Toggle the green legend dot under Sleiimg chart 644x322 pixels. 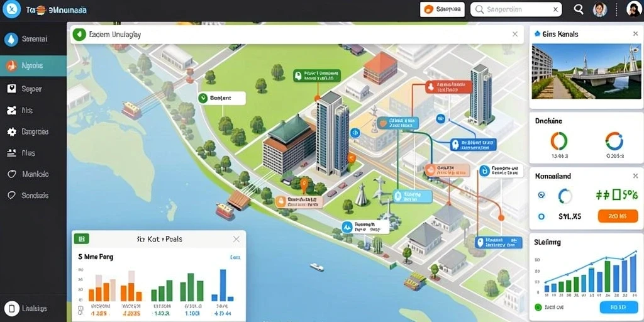[538, 307]
